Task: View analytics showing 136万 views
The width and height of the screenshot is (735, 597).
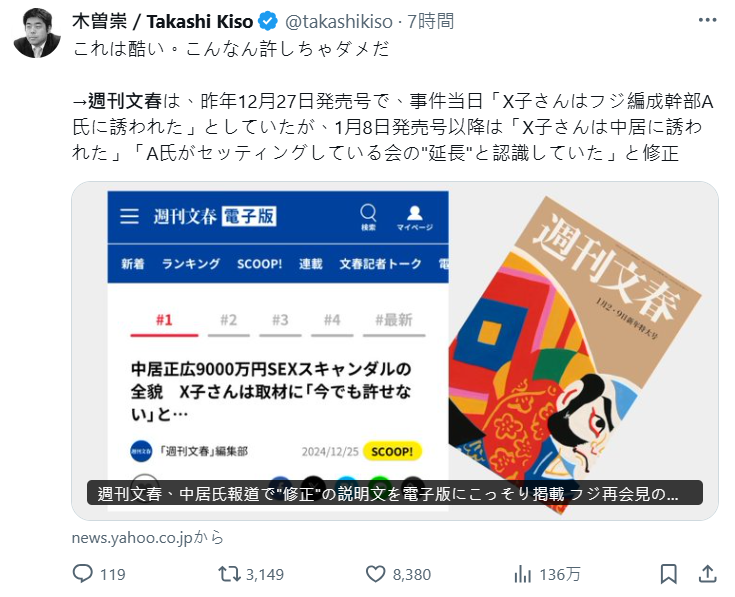Action: point(523,574)
